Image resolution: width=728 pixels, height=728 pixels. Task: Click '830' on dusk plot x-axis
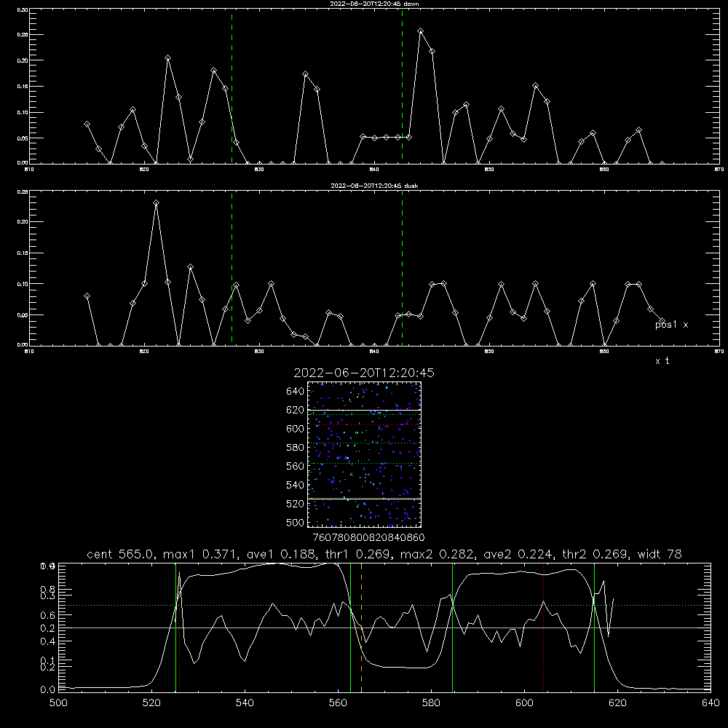point(259,352)
